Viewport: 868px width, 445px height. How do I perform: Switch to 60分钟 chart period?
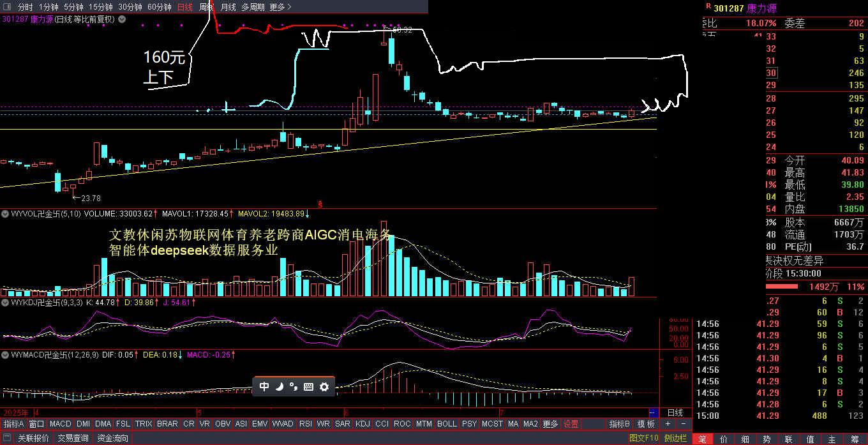[x=160, y=7]
